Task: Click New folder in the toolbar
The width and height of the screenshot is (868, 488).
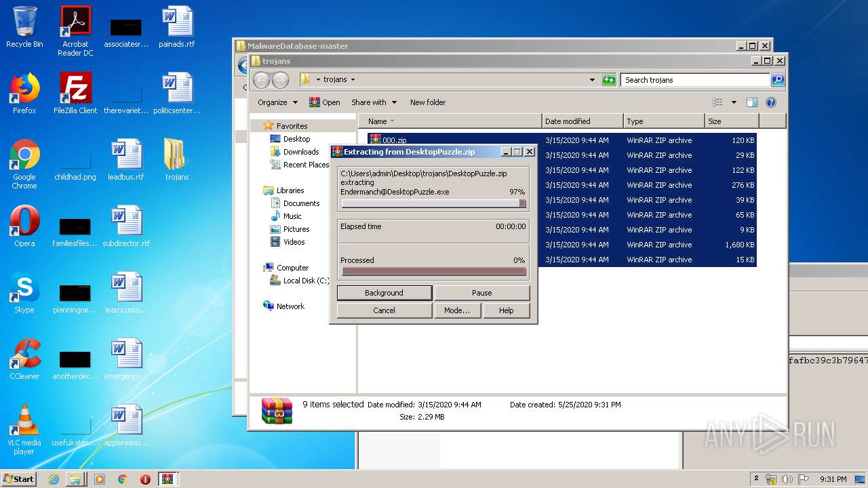Action: coord(428,102)
